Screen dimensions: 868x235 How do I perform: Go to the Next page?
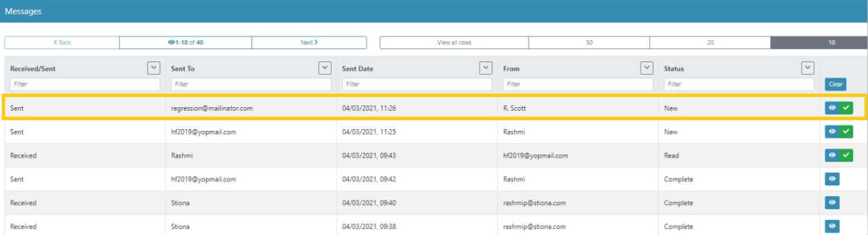click(x=309, y=43)
